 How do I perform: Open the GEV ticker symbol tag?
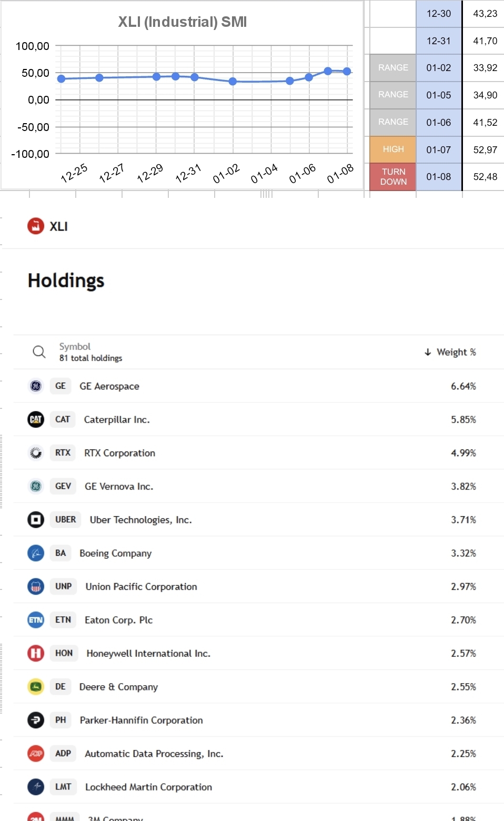pyautogui.click(x=63, y=486)
